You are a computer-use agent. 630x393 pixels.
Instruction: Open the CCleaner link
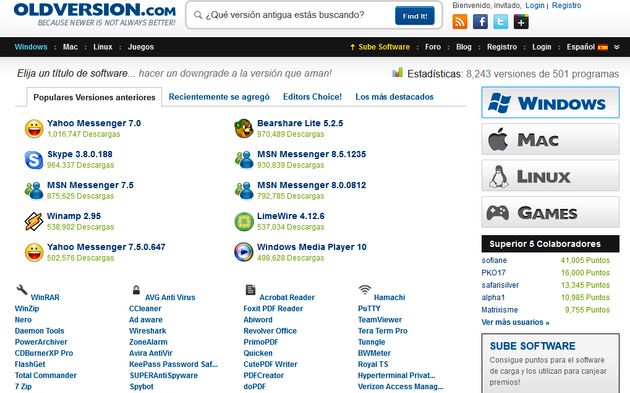pyautogui.click(x=145, y=309)
